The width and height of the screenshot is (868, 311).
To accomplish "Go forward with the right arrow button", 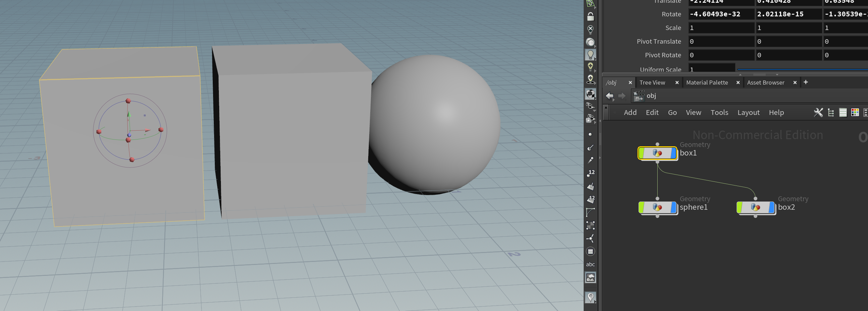I will point(622,96).
